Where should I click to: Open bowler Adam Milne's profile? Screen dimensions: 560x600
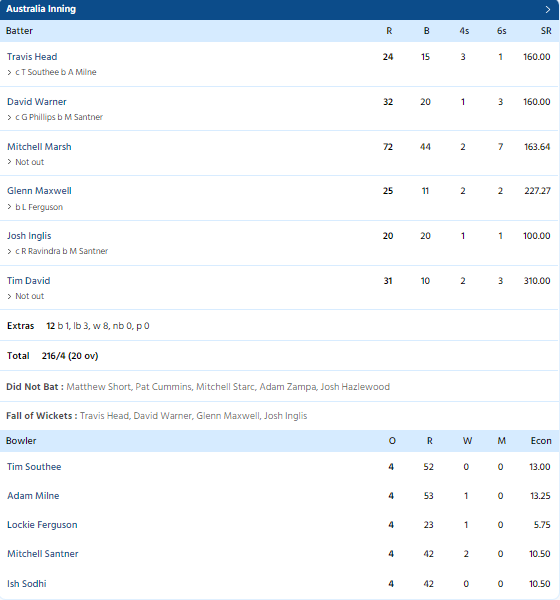33,496
